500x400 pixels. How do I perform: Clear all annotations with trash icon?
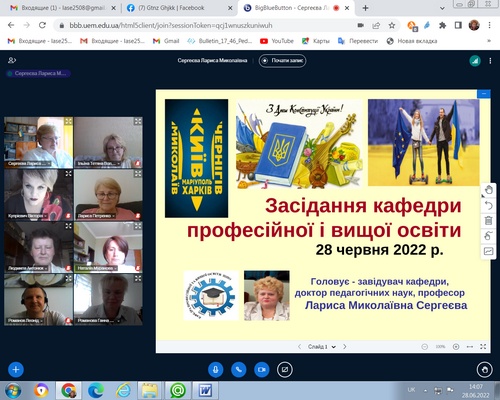point(489,220)
